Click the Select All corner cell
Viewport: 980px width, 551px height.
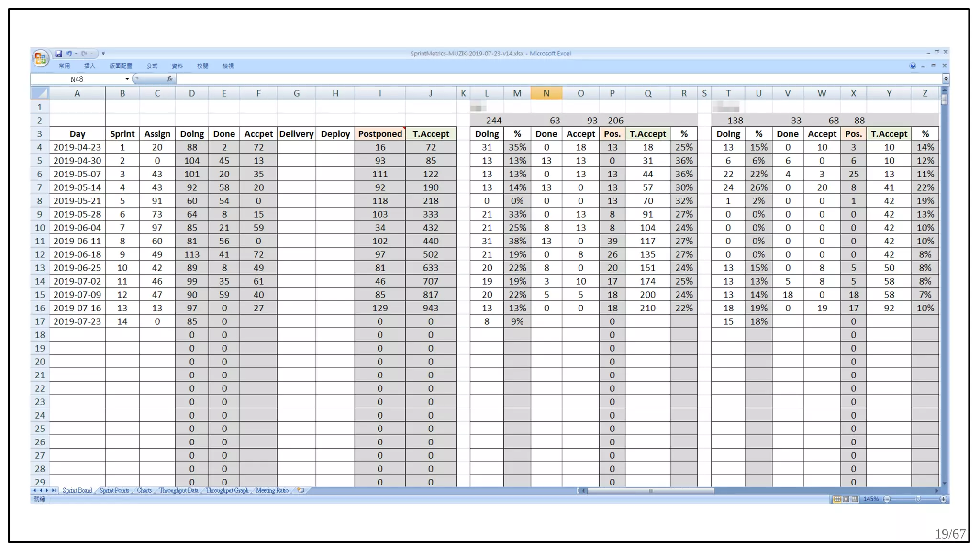pyautogui.click(x=40, y=93)
